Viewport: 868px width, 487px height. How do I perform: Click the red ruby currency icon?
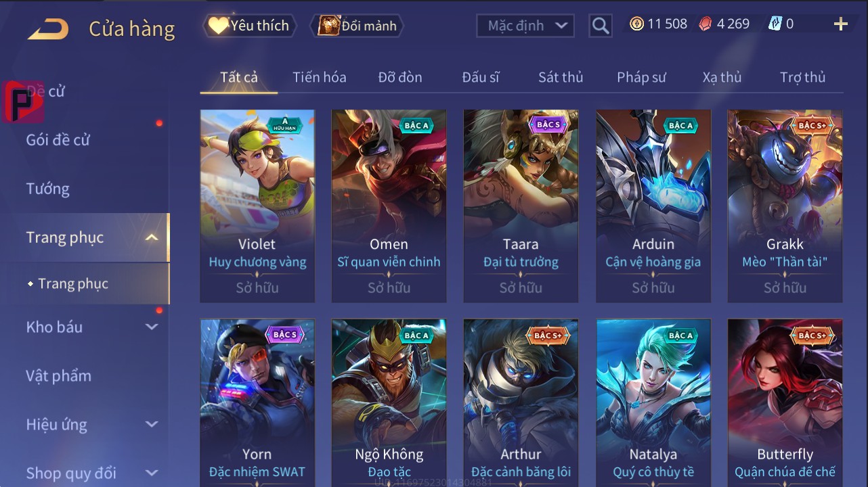tap(705, 24)
